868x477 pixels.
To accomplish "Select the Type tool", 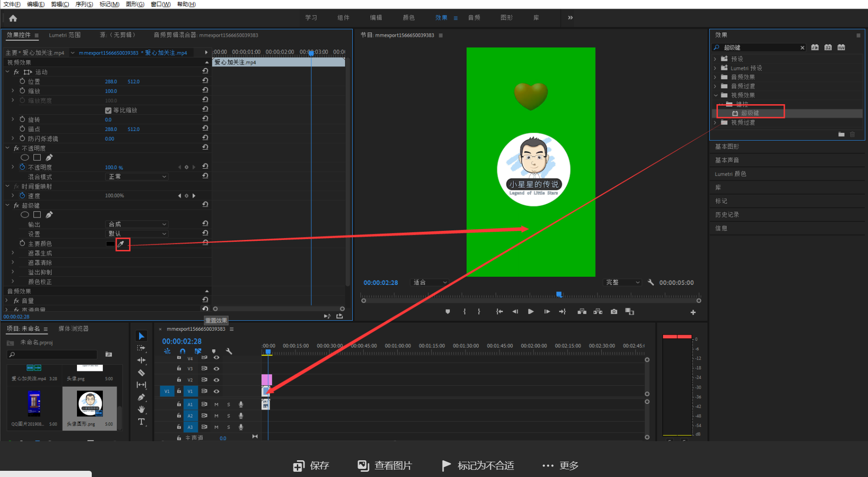I will [x=141, y=422].
